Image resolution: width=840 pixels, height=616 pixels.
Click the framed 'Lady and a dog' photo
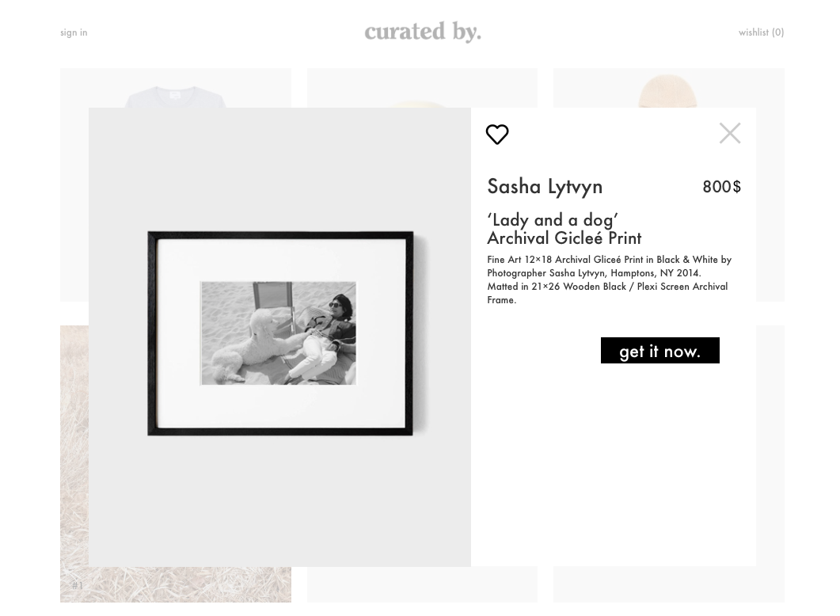(280, 333)
